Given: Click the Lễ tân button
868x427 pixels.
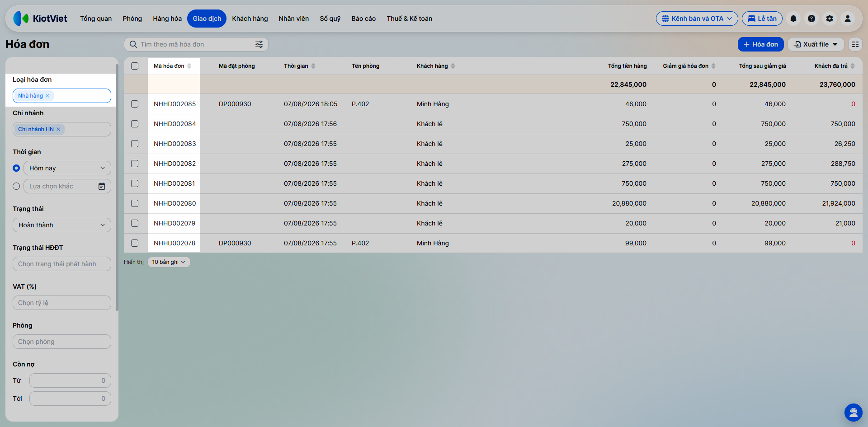Looking at the screenshot, I should 762,19.
